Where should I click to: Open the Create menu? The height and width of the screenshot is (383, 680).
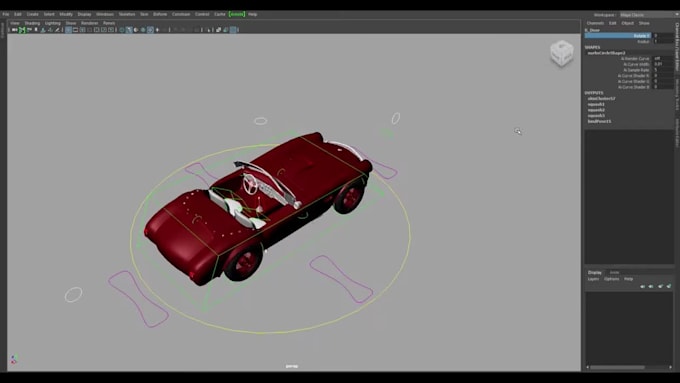pyautogui.click(x=33, y=14)
